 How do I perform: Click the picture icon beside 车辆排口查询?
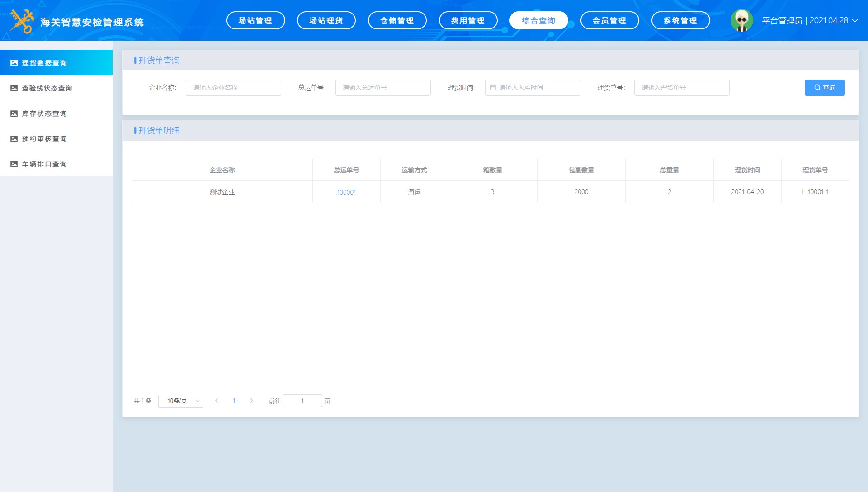(x=14, y=164)
